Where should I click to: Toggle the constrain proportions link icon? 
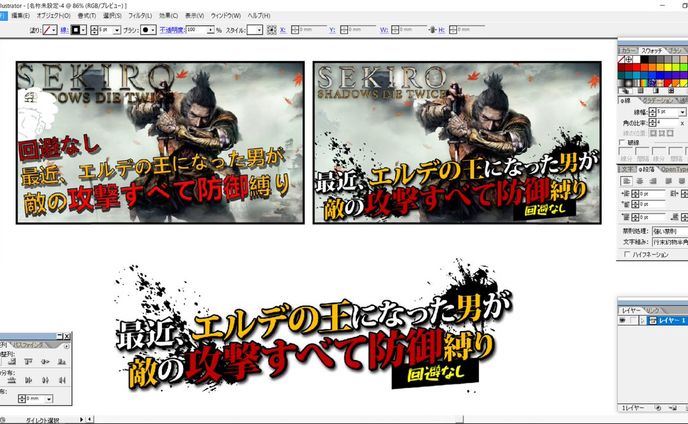coord(432,30)
